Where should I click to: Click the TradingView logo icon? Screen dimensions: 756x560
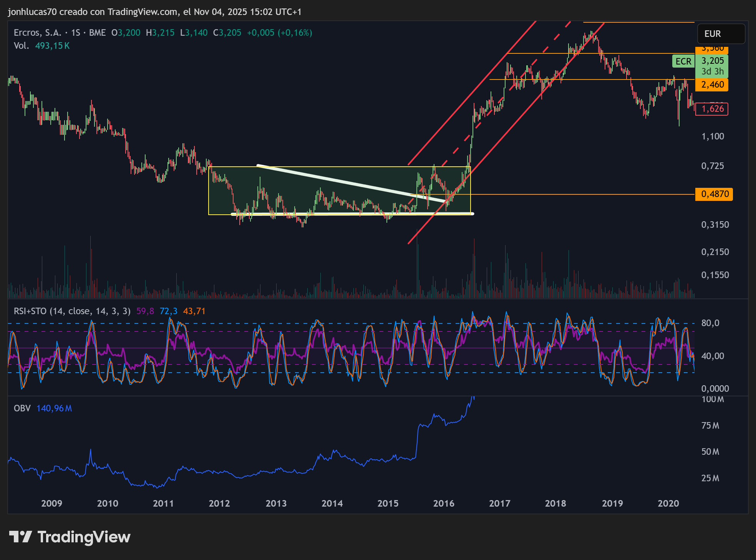coord(20,537)
